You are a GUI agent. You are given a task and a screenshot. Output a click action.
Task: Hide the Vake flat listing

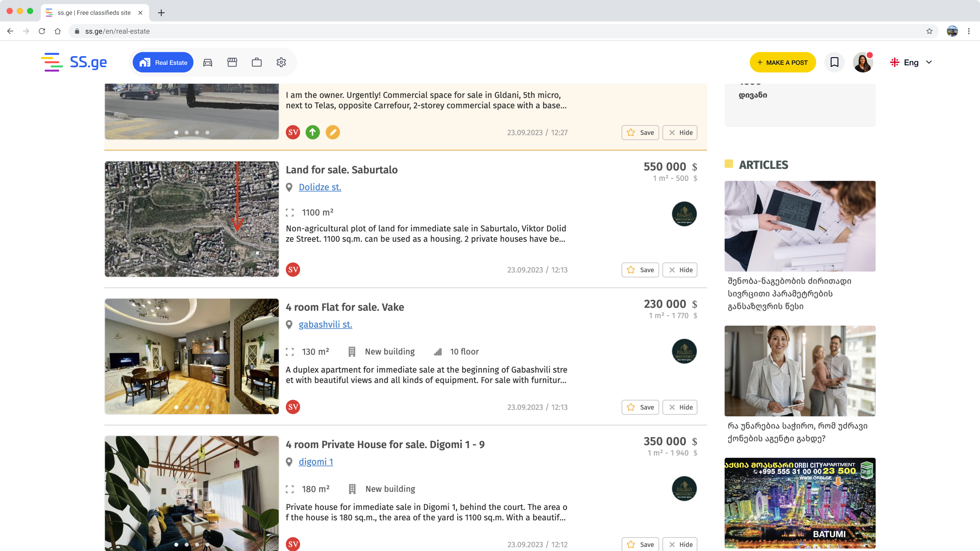click(x=680, y=407)
